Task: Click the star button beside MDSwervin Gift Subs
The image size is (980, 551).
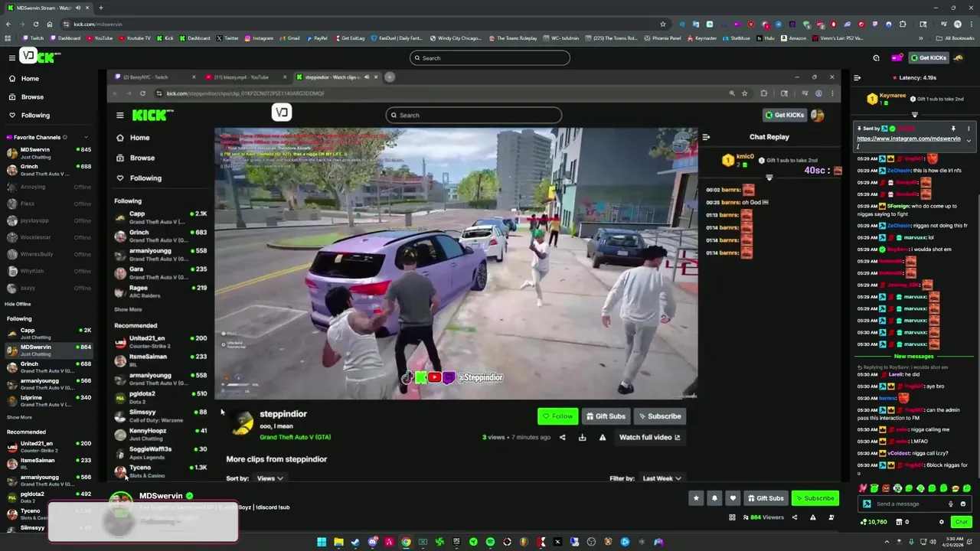Action: click(x=696, y=498)
